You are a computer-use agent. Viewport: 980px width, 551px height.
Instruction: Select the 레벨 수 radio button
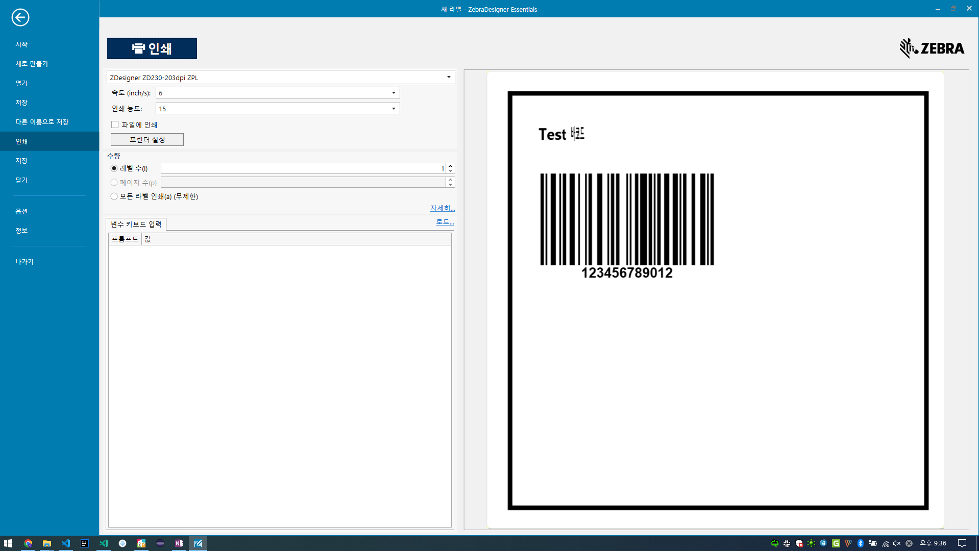coord(114,168)
